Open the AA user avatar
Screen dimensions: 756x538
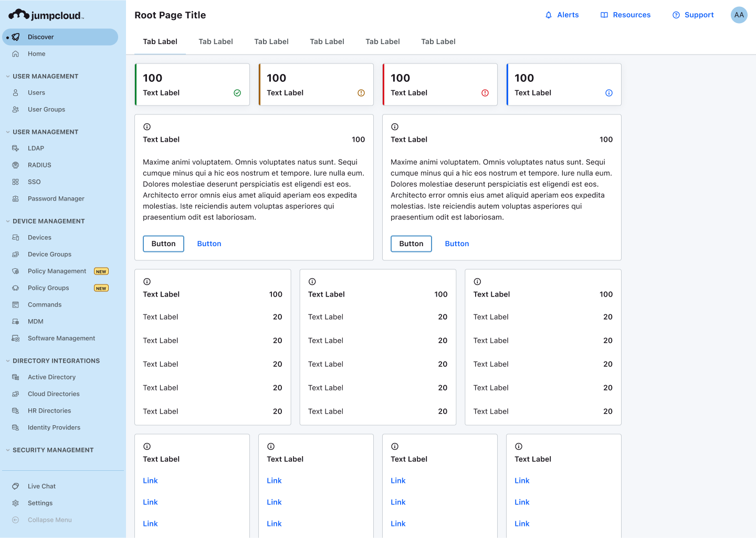tap(739, 15)
